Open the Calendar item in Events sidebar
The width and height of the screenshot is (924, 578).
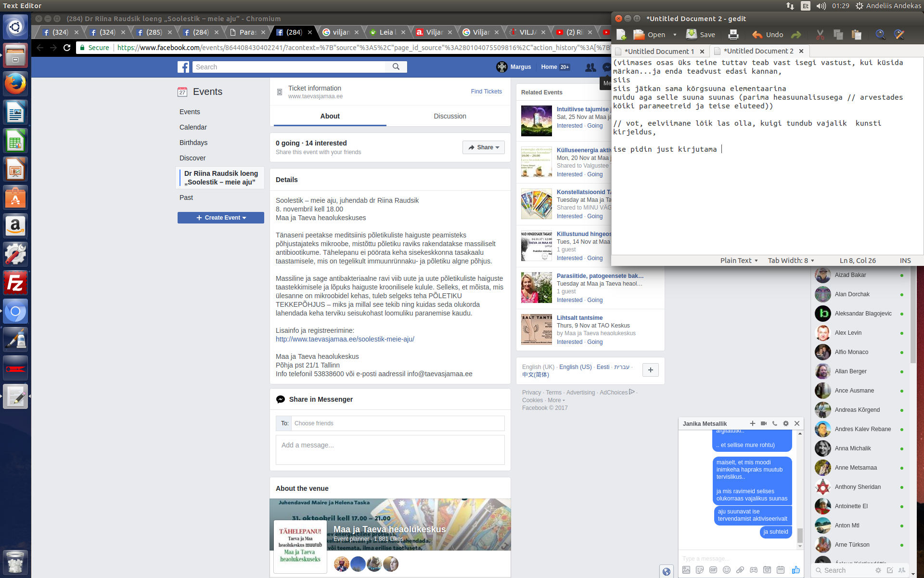[193, 127]
